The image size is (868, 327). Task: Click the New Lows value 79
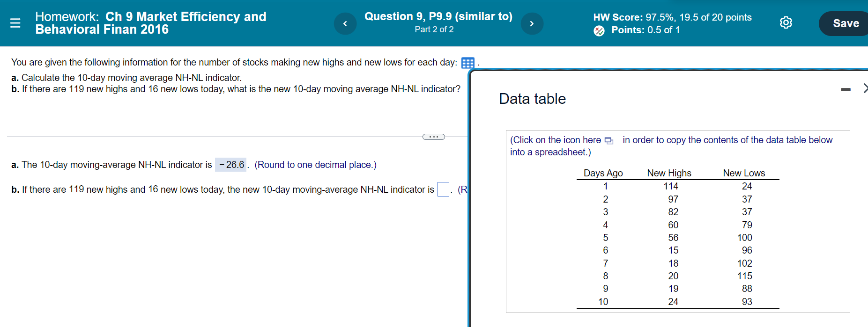coord(747,225)
